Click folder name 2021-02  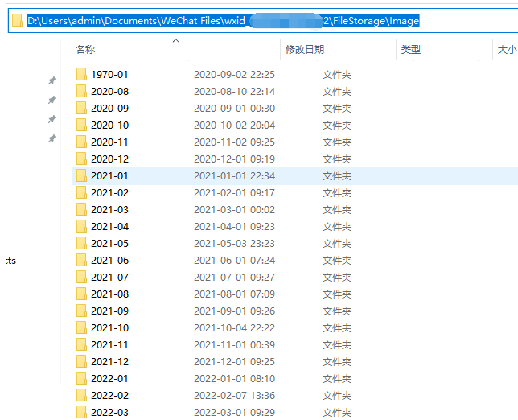pos(109,192)
